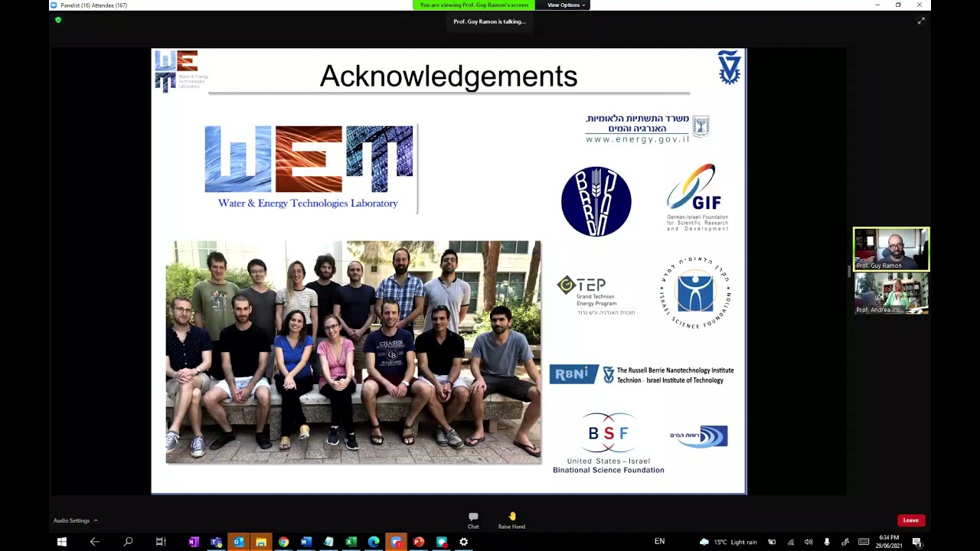Click the 'You are viewing Prof. Guy Ramon's screen' banner
This screenshot has width=980, height=551.
coord(474,5)
